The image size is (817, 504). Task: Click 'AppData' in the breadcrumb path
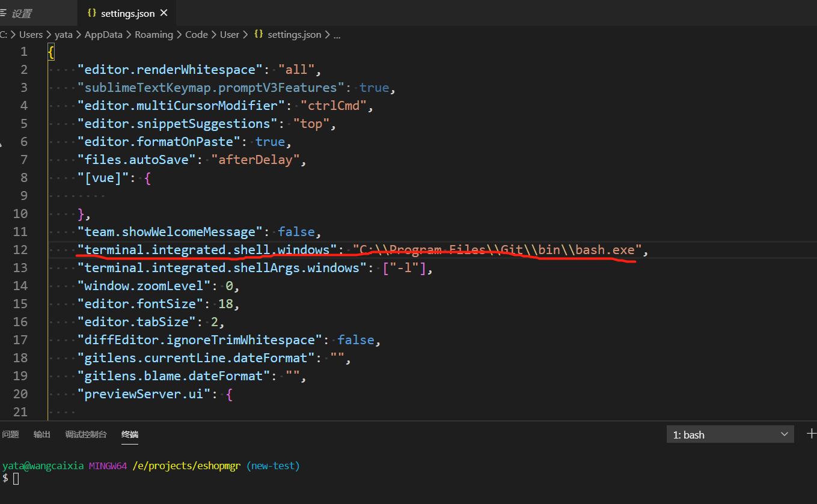point(103,34)
